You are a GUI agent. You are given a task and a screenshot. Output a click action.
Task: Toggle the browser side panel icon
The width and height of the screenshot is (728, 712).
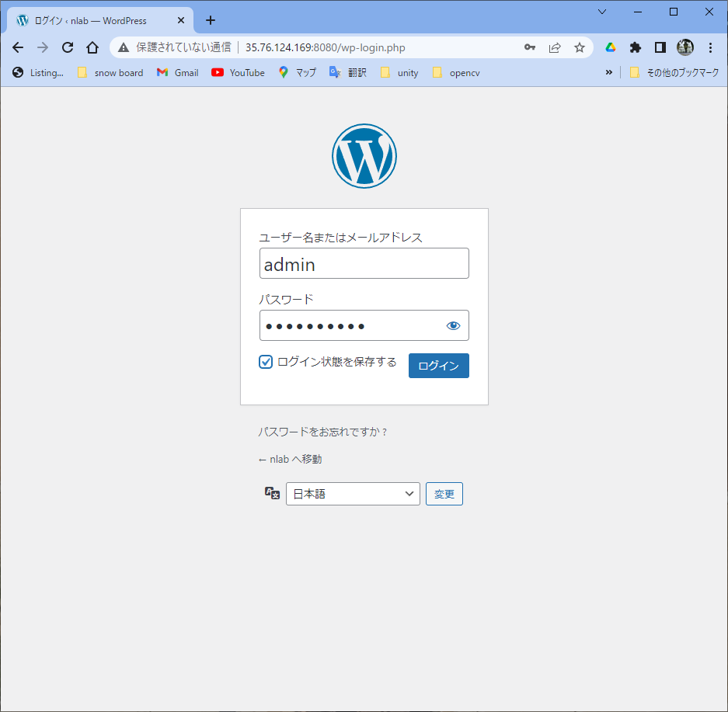point(660,47)
